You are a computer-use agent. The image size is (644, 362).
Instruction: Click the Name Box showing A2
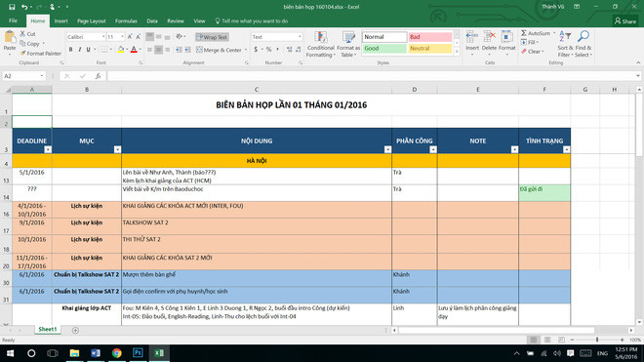click(x=23, y=76)
